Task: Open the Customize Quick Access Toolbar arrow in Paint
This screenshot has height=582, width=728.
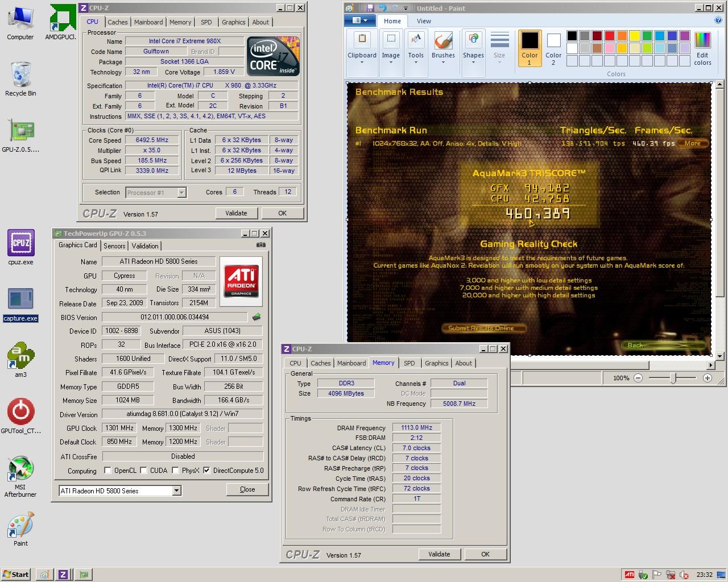Action: point(406,8)
